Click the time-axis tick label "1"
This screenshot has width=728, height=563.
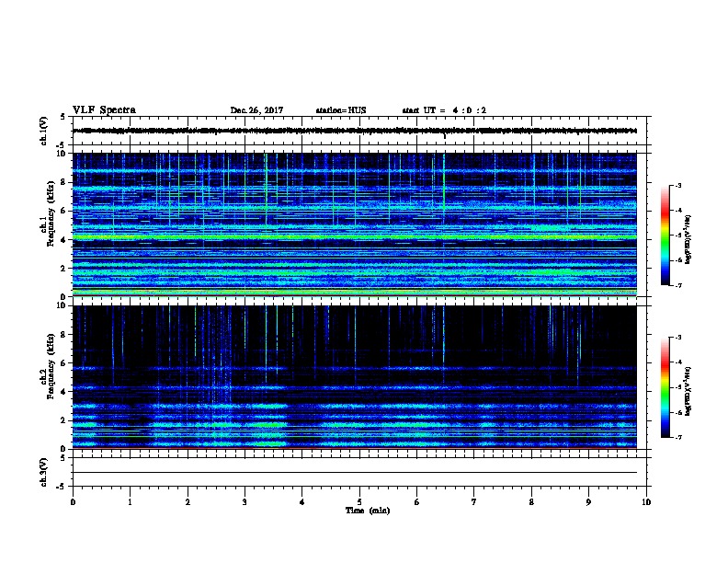pyautogui.click(x=130, y=502)
